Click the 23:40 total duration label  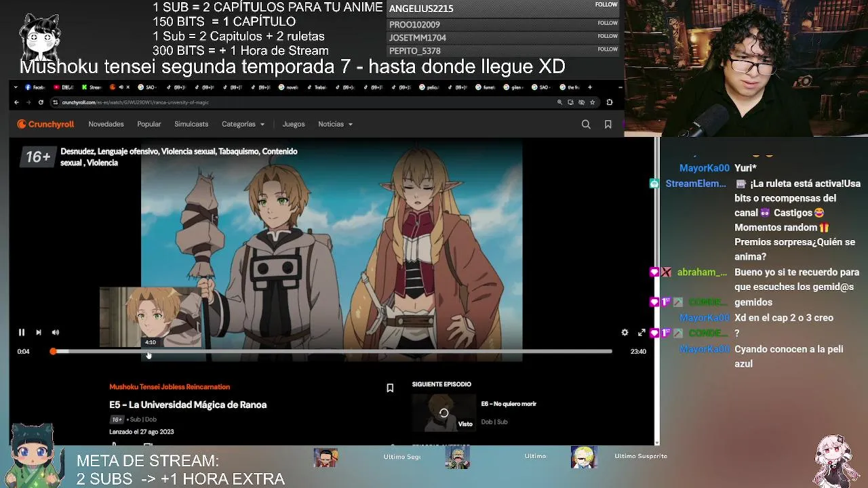(x=638, y=351)
